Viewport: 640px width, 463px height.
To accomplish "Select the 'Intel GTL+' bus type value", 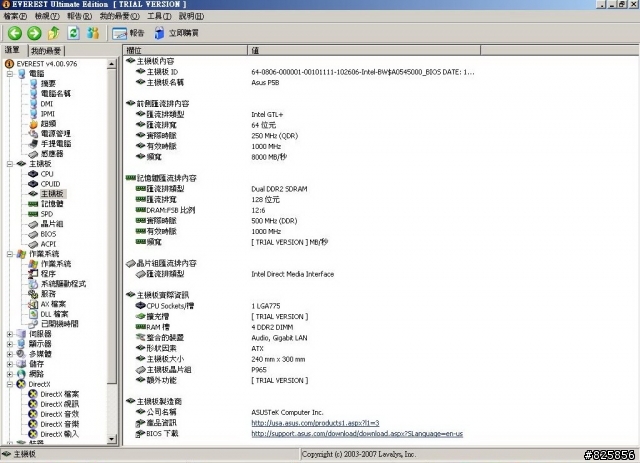I will (267, 114).
